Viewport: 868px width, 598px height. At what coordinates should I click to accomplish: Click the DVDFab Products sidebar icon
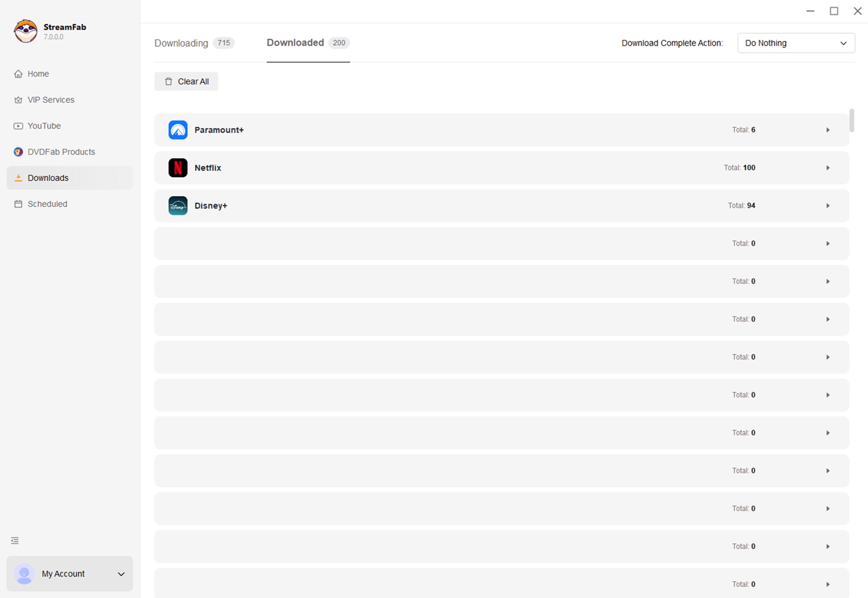point(18,152)
